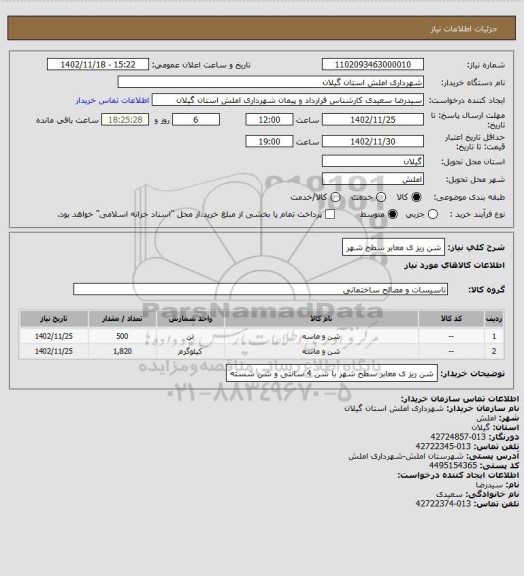
Task: Click the buyer notes field with شن 4 سانتی
Action: click(332, 374)
